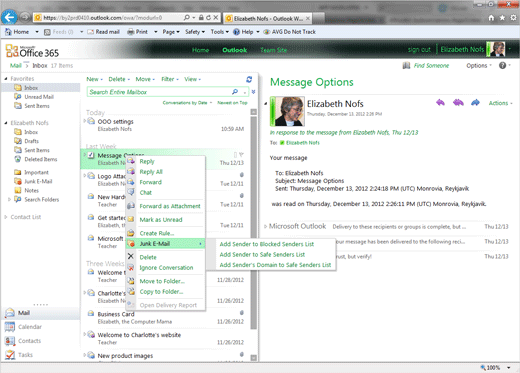
Task: Click in the Search Entire Mailbox field
Action: 159,92
